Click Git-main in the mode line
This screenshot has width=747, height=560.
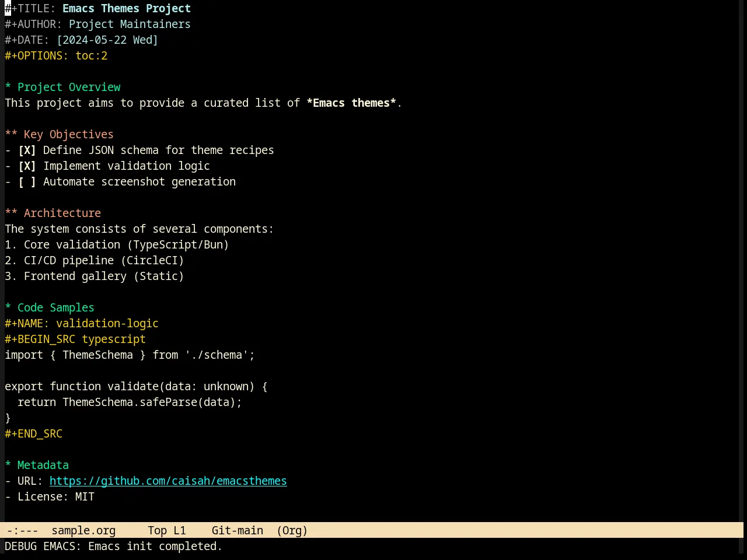238,530
